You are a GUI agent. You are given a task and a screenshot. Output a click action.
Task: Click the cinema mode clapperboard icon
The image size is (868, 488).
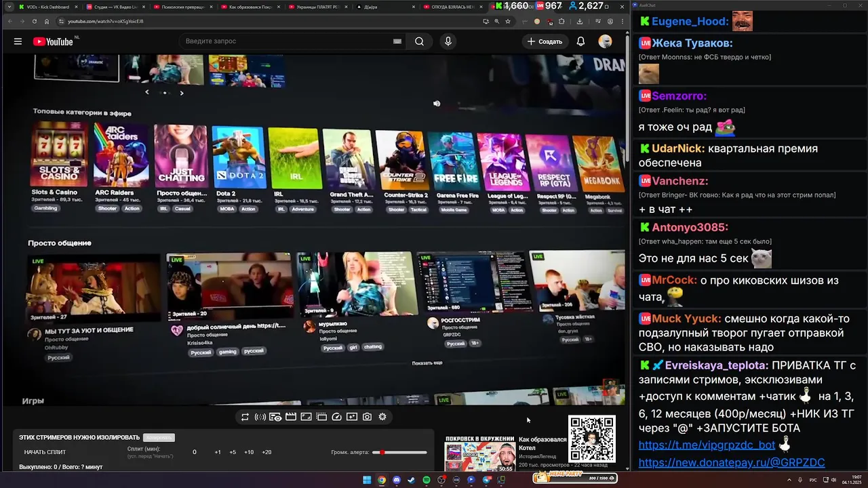pyautogui.click(x=290, y=417)
